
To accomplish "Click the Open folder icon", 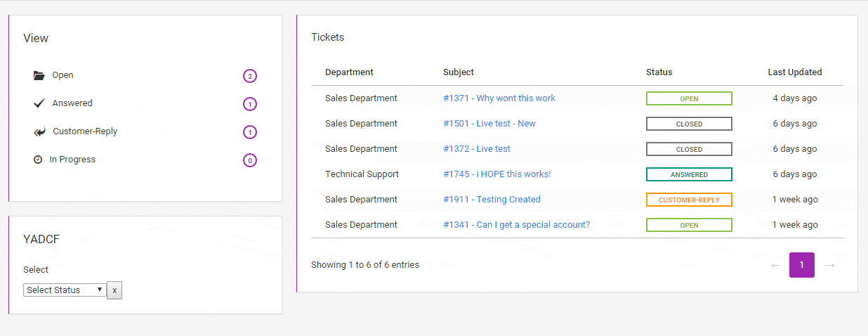I will coord(39,75).
